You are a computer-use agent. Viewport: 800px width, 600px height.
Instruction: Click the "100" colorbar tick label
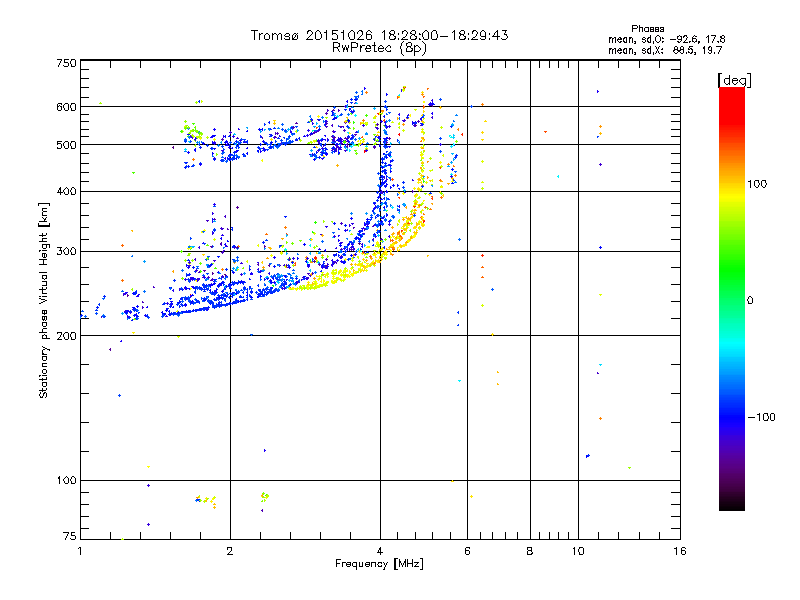757,184
